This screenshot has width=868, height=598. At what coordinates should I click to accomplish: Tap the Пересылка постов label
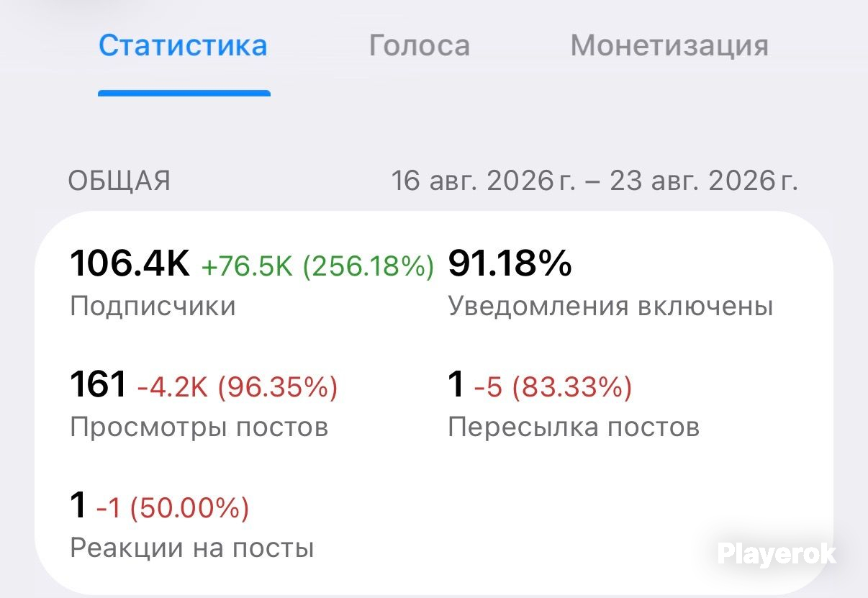pyautogui.click(x=574, y=427)
